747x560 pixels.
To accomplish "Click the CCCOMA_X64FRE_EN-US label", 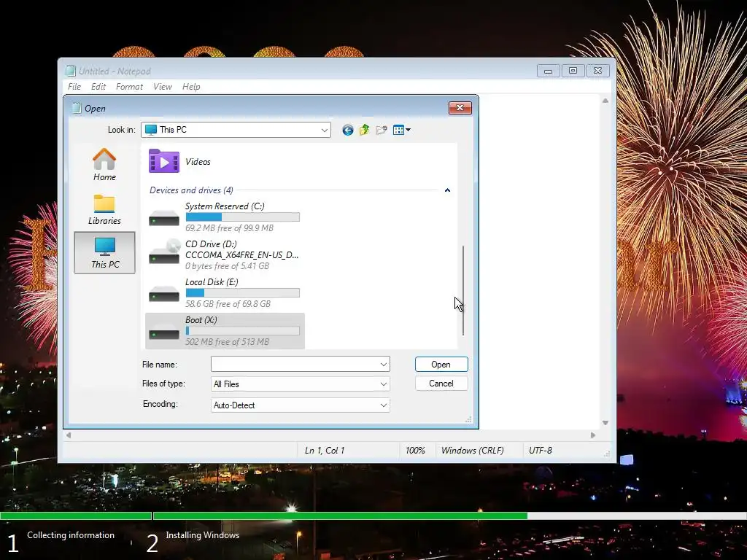I will [x=242, y=254].
